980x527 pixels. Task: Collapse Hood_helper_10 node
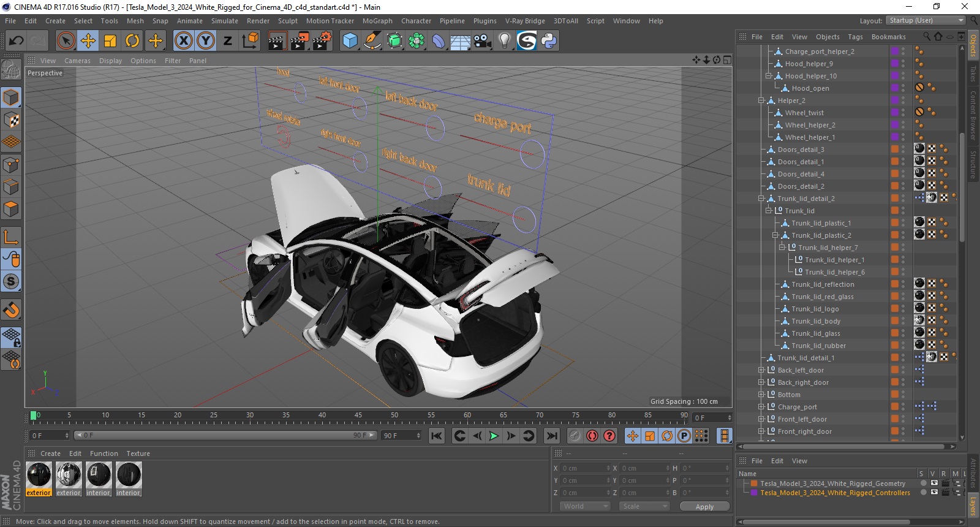[769, 76]
